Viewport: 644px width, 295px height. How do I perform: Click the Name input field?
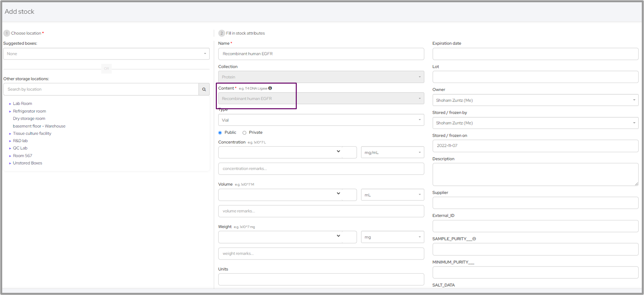pyautogui.click(x=321, y=54)
